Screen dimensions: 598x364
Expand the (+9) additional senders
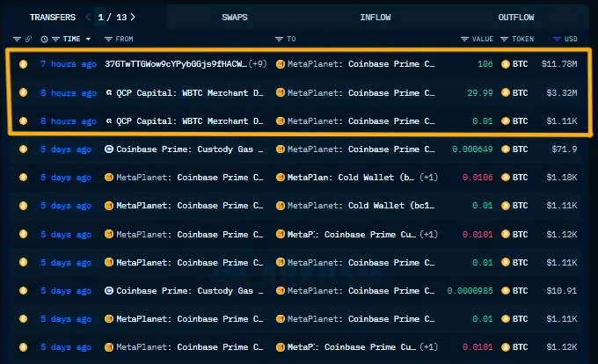pos(258,64)
